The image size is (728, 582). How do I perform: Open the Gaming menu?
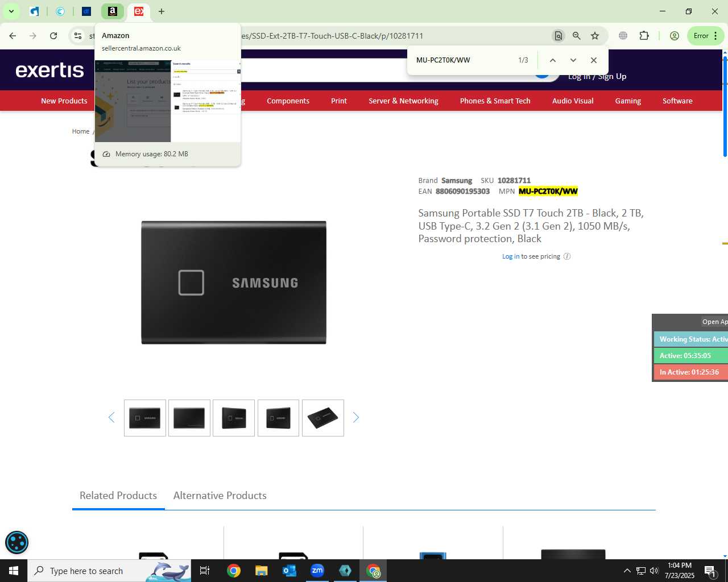pos(628,101)
